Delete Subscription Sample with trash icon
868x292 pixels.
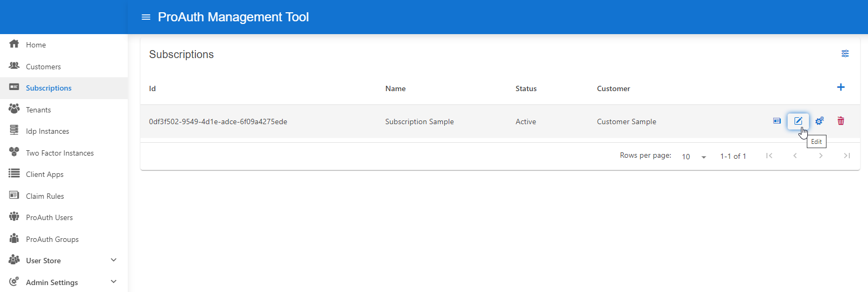[841, 121]
